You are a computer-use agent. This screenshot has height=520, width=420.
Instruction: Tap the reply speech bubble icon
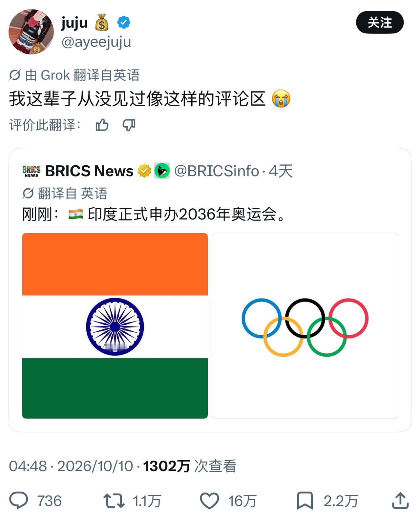tap(19, 500)
